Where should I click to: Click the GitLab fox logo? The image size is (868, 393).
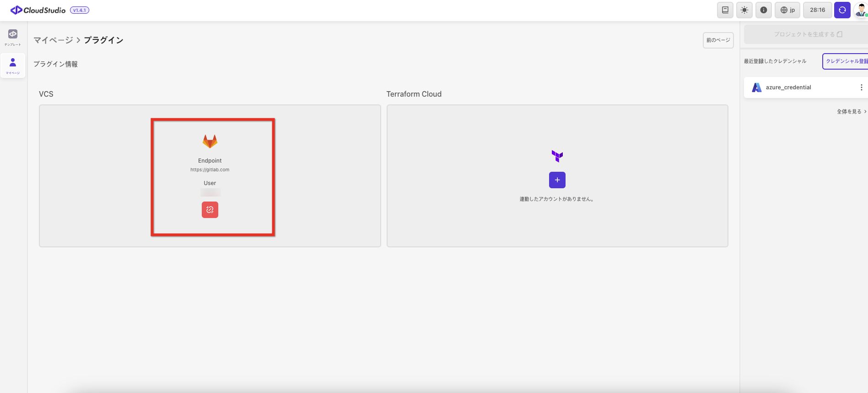coord(210,141)
